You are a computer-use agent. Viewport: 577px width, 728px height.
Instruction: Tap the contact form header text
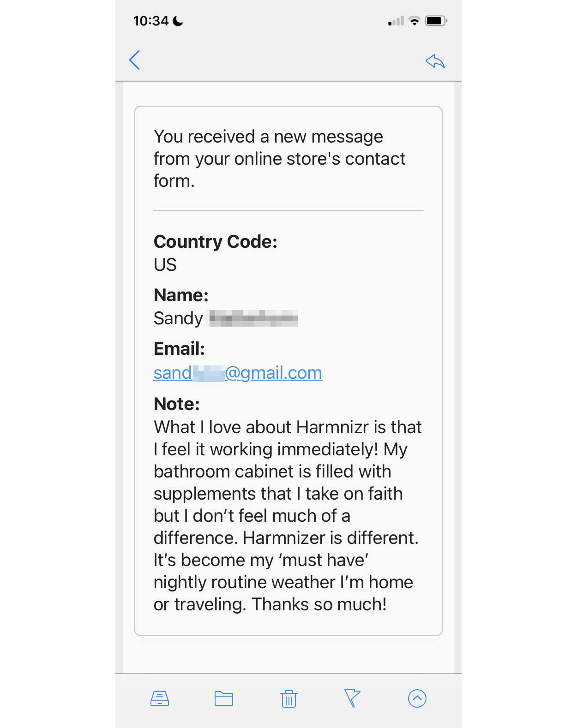tap(279, 159)
